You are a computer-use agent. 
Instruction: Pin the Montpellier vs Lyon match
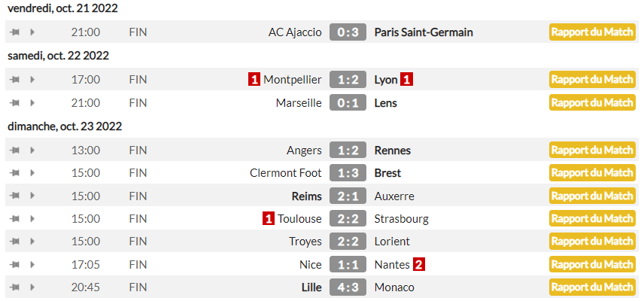tap(14, 80)
